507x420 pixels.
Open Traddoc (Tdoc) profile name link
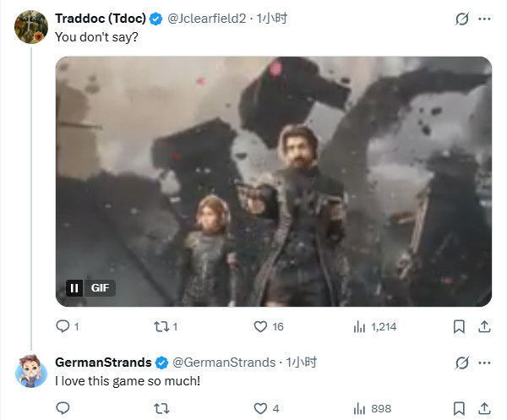[x=100, y=18]
